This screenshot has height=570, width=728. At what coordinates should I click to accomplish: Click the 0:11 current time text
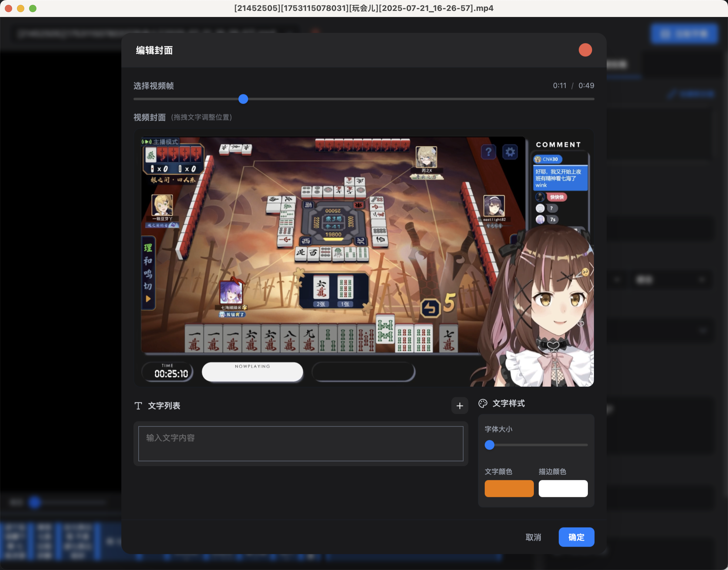point(559,85)
